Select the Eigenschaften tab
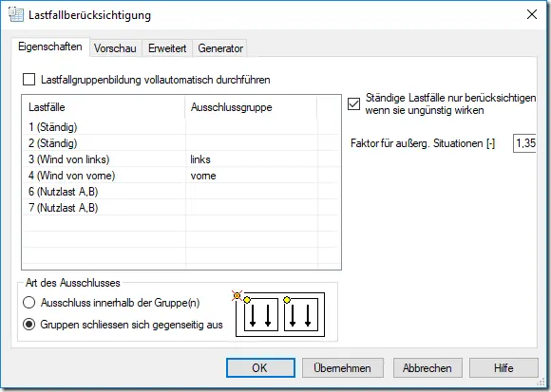551x392 pixels. (50, 47)
